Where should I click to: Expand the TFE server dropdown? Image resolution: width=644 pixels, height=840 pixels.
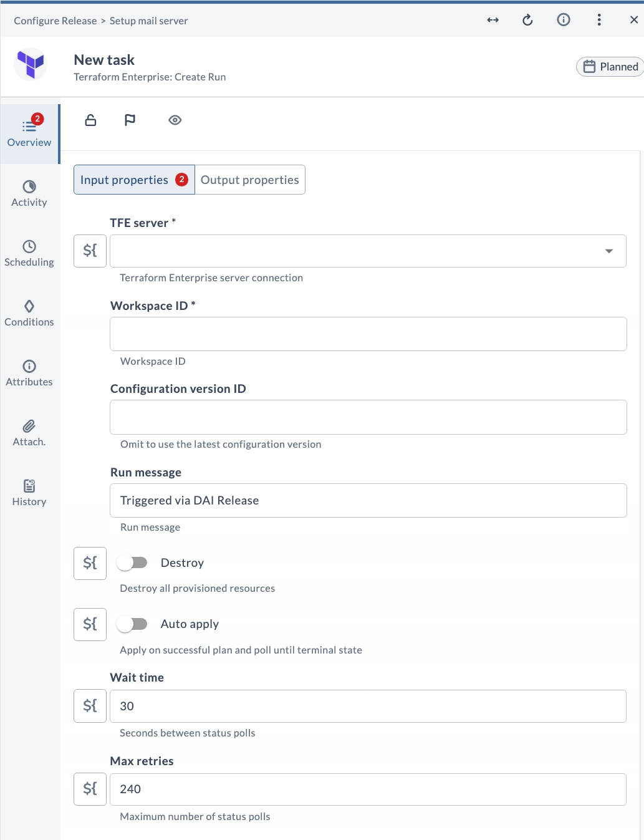[368, 251]
